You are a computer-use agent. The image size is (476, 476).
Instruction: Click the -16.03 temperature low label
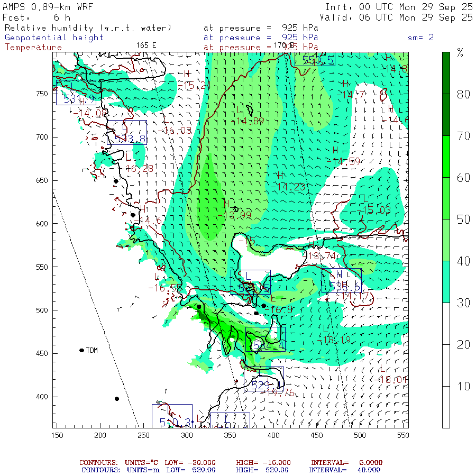[x=176, y=131]
